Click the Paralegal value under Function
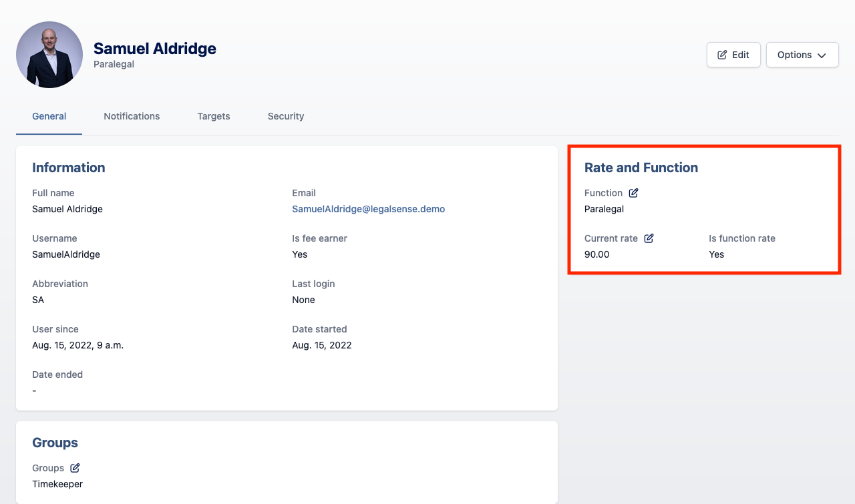Image resolution: width=855 pixels, height=504 pixels. tap(605, 209)
